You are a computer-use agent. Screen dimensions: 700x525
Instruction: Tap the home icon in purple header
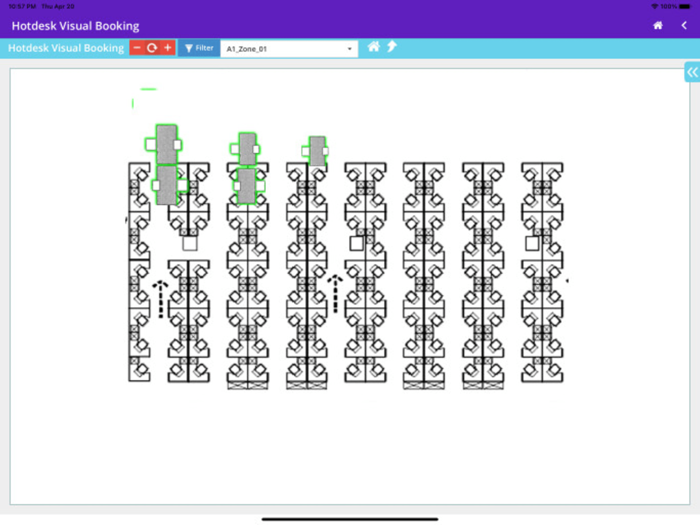pyautogui.click(x=658, y=25)
